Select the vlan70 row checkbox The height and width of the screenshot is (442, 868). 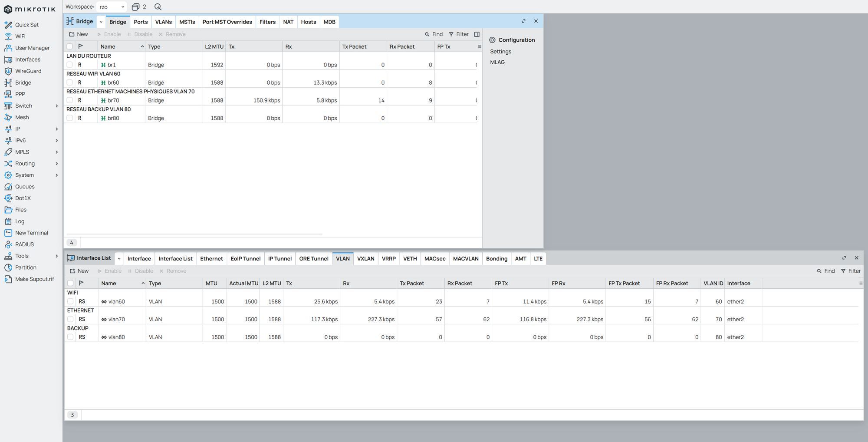coord(70,319)
